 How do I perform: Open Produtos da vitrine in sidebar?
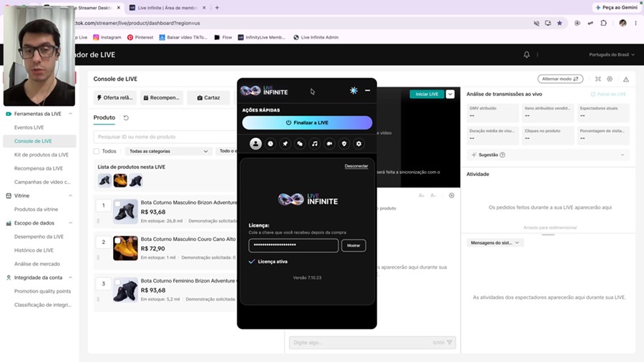pos(36,210)
